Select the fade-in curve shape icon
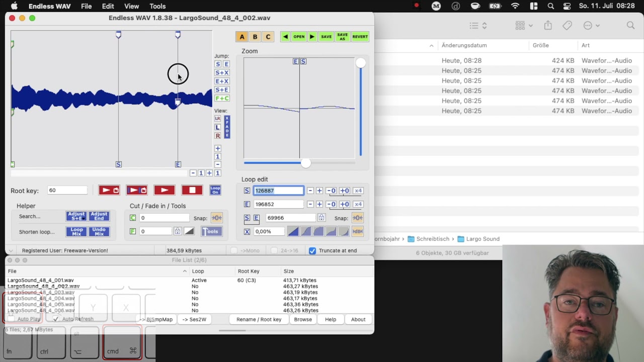This screenshot has width=644, height=362. click(189, 231)
